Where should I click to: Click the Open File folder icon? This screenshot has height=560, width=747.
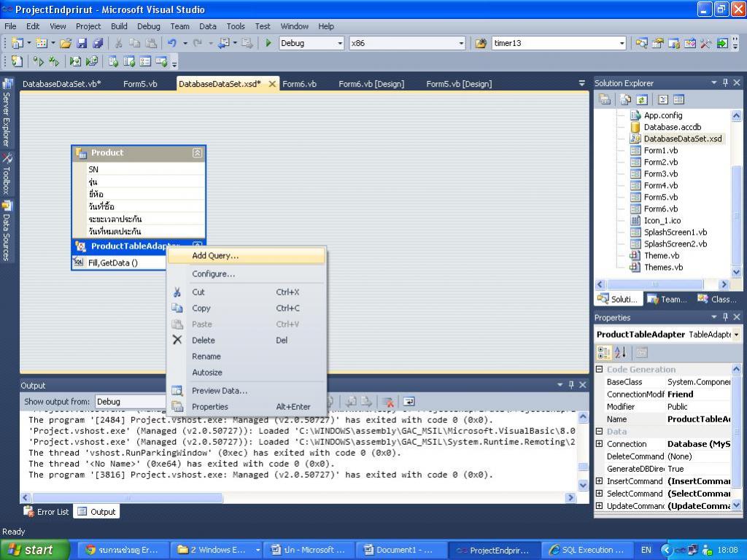[66, 43]
